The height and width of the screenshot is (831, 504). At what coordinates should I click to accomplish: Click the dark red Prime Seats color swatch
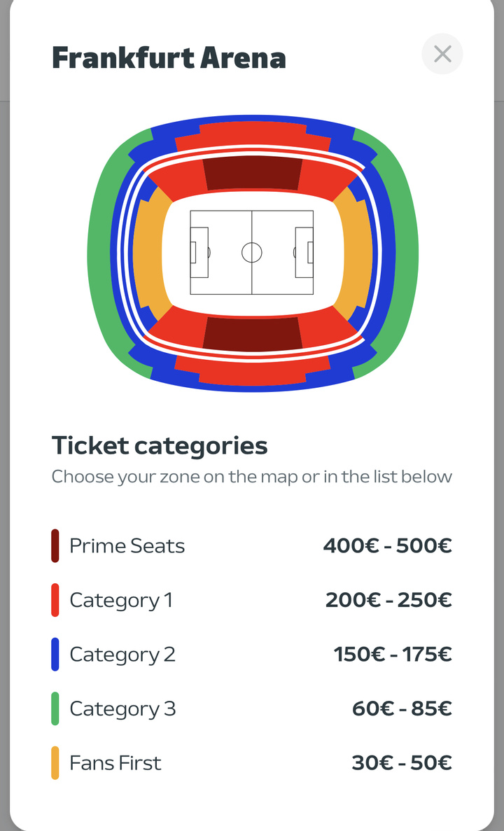coord(55,546)
